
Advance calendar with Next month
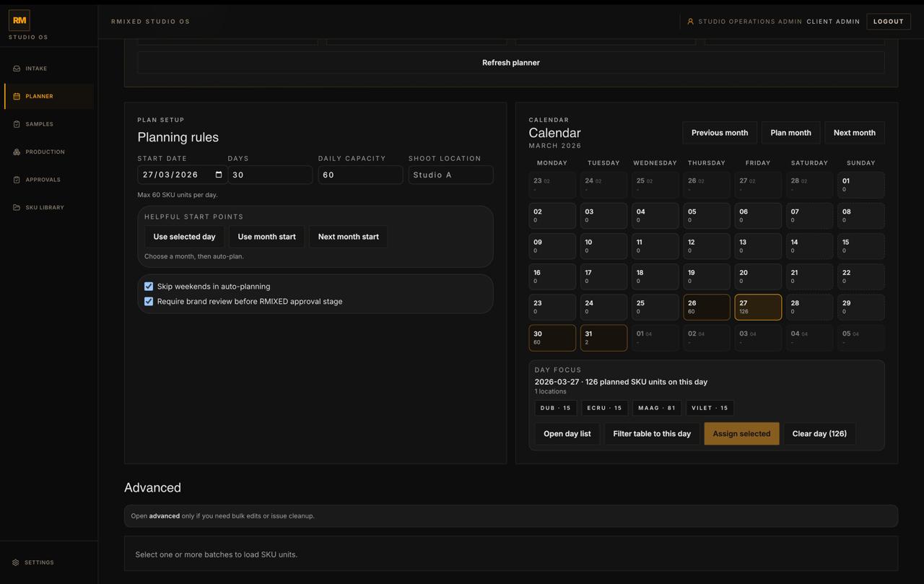click(x=854, y=132)
